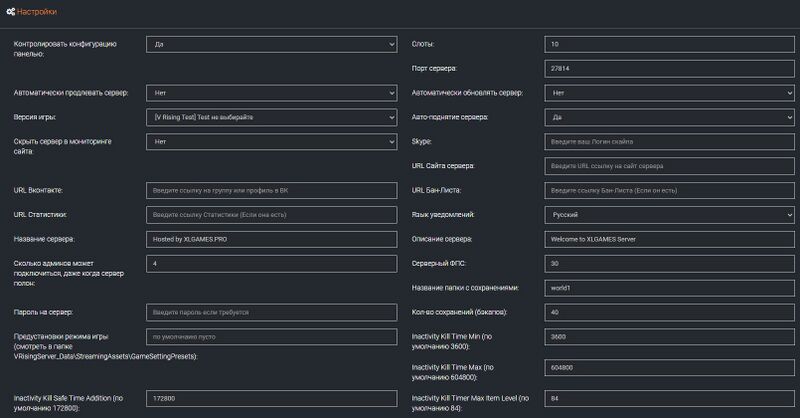Click the Настройки gear icon in header
Viewport: 800px width, 418px height.
click(10, 12)
